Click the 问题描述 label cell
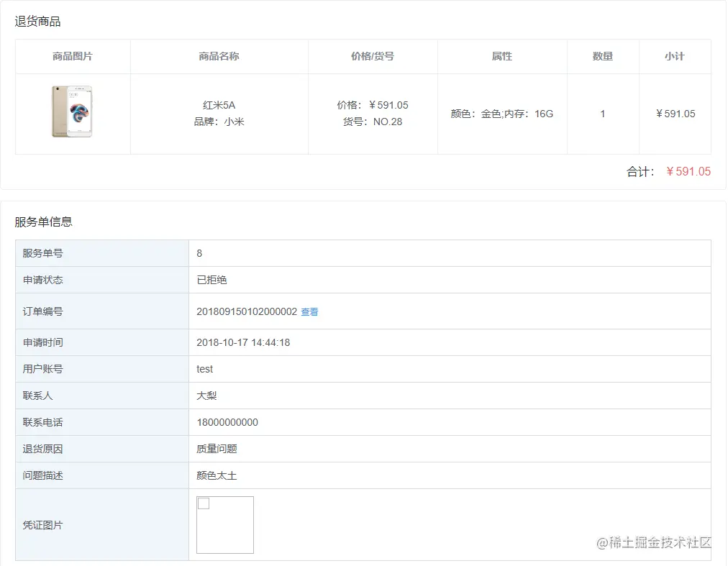This screenshot has width=728, height=566. click(x=102, y=475)
